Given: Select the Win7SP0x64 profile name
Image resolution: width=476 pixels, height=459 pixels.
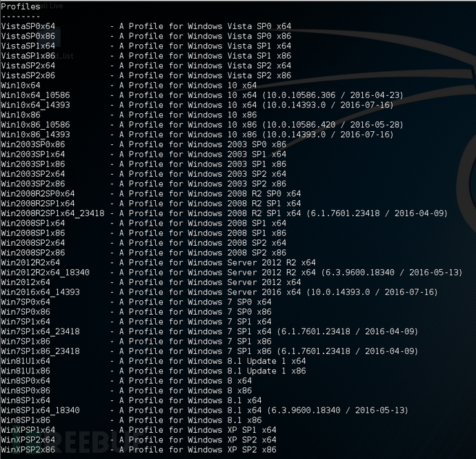Looking at the screenshot, I should [x=26, y=302].
